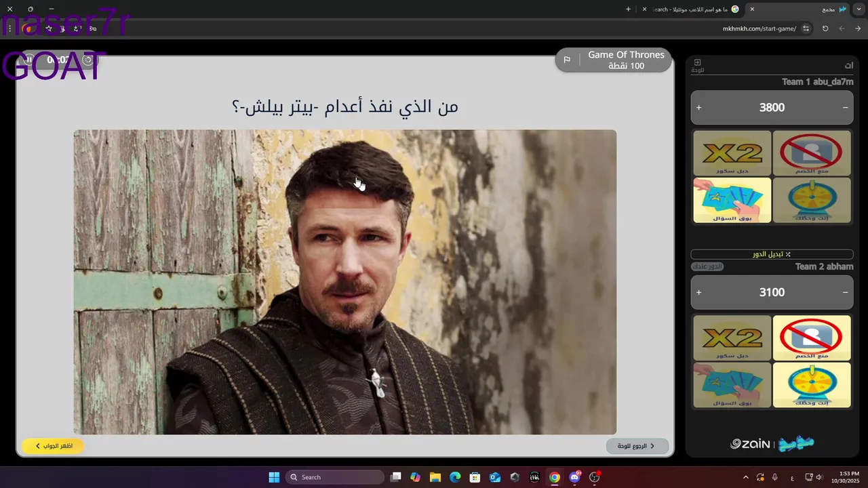
Task: Click the microphone tray icon
Action: (x=775, y=477)
